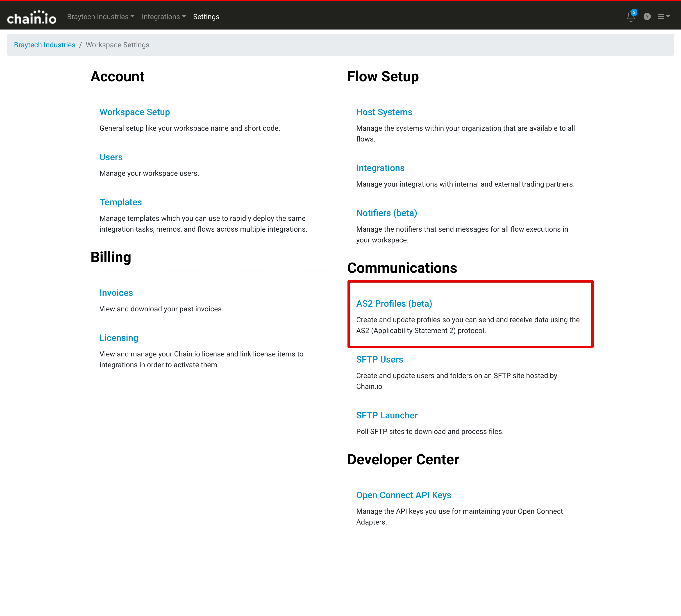Click the Flow Setup section heading
The image size is (681, 616).
(x=383, y=76)
